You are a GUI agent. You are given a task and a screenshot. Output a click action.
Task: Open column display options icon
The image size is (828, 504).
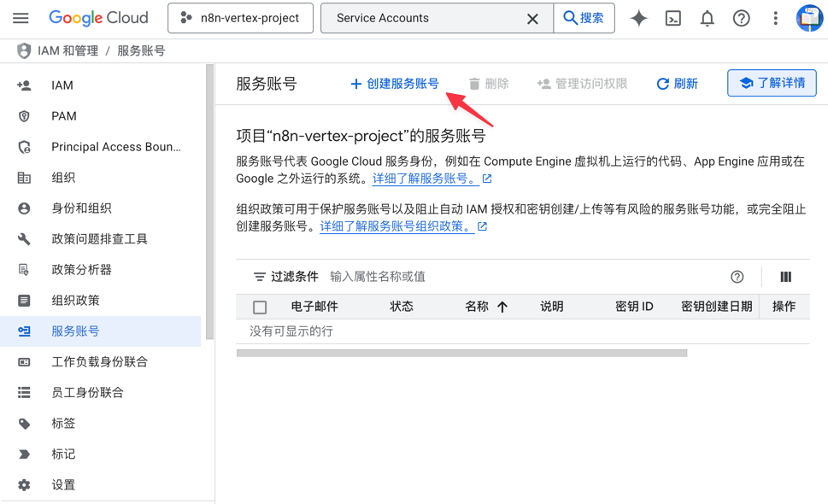785,277
